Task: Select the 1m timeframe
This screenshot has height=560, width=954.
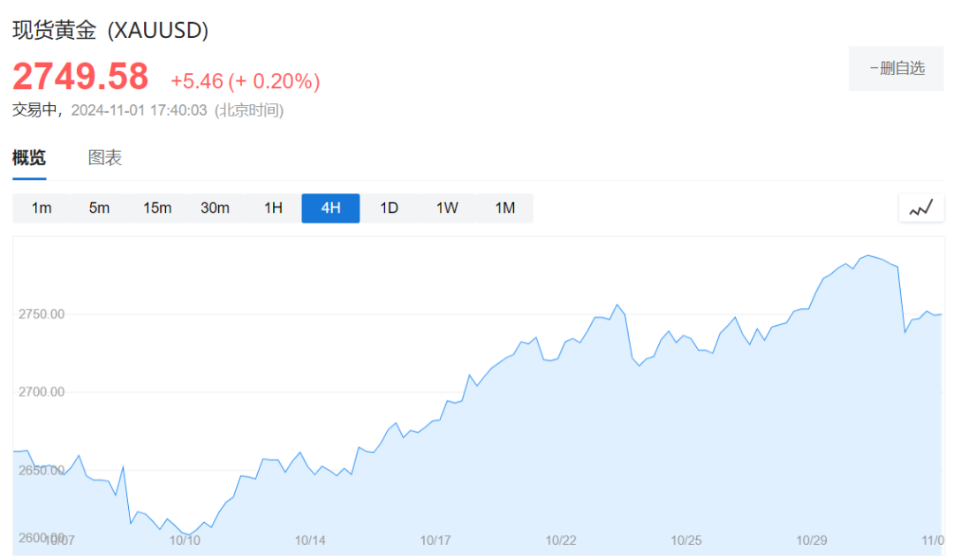Action: pyautogui.click(x=42, y=208)
